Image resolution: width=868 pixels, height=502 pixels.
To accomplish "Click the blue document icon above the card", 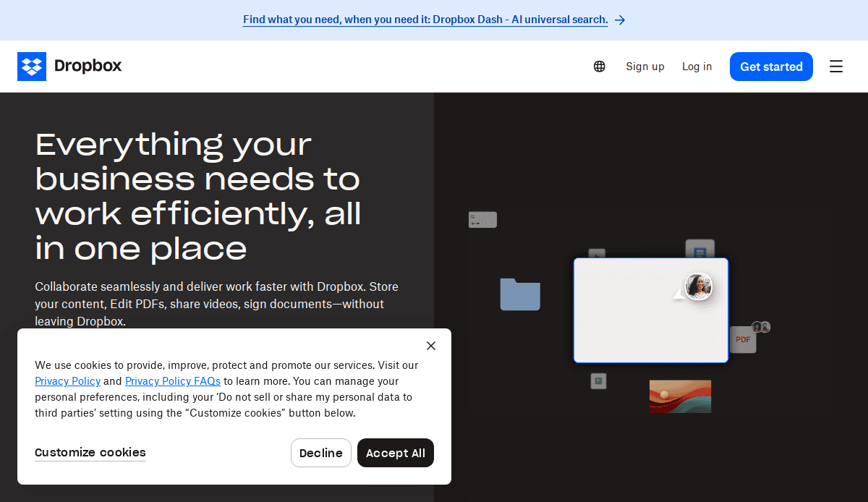I will 699,250.
